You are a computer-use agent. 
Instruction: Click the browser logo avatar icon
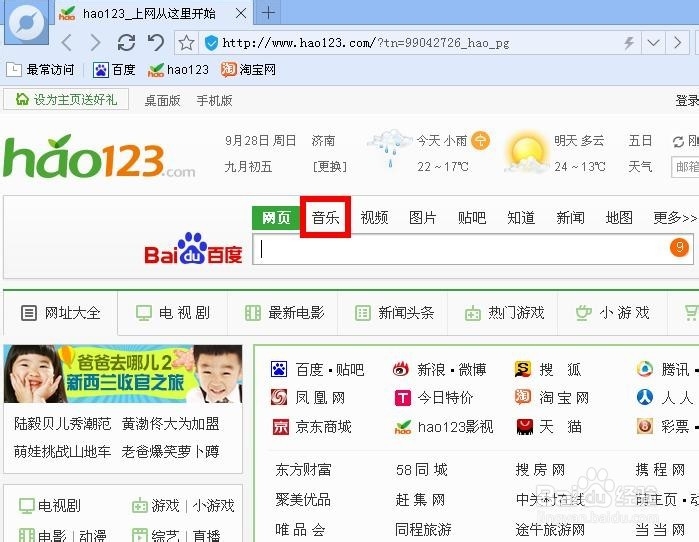click(x=26, y=22)
